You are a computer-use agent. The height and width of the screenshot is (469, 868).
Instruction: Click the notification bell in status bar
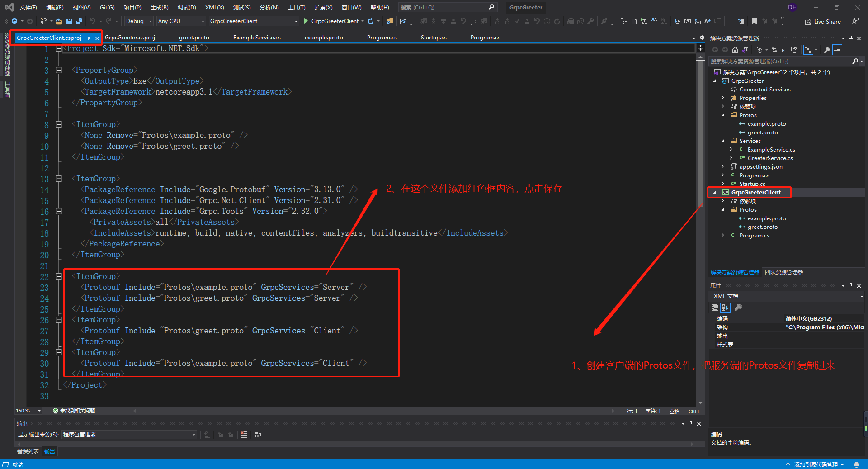click(x=856, y=464)
